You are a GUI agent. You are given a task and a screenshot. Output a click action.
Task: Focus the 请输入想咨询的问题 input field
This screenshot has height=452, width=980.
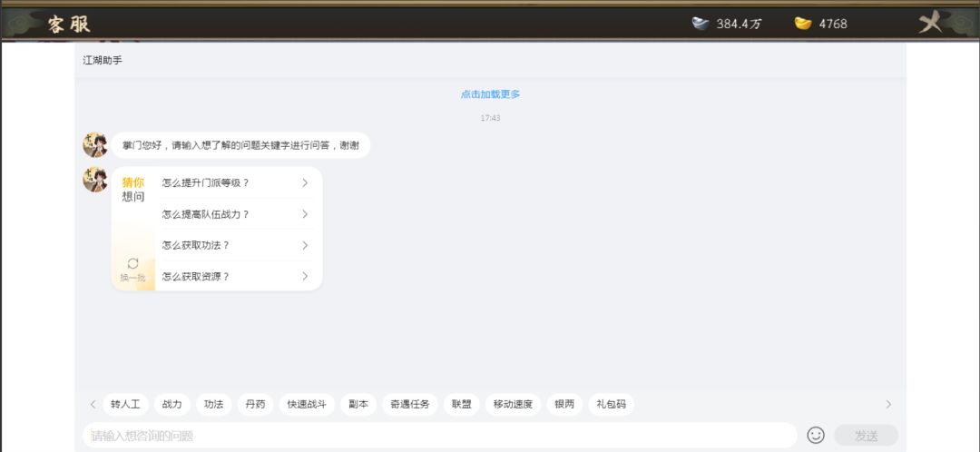click(x=440, y=436)
